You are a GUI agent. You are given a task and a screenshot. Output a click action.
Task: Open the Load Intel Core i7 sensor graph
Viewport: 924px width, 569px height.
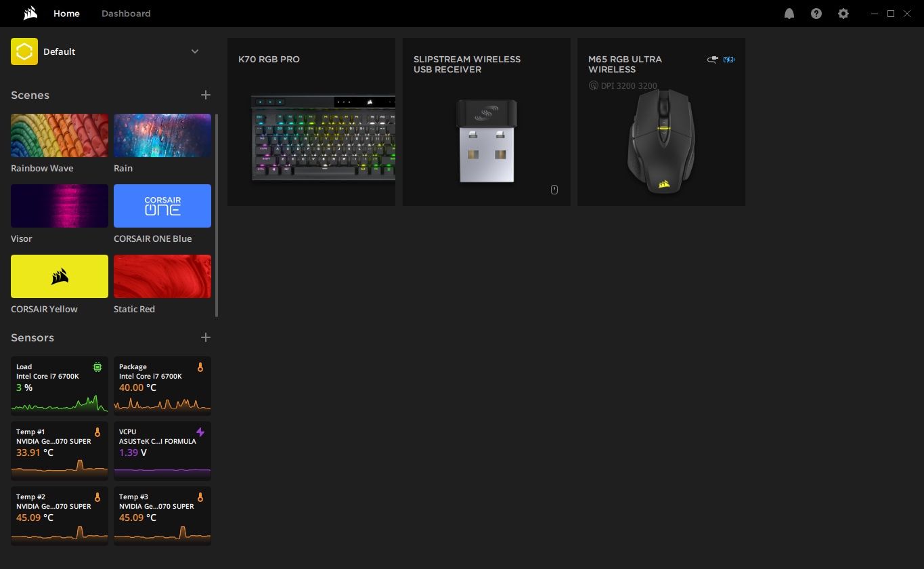point(60,385)
